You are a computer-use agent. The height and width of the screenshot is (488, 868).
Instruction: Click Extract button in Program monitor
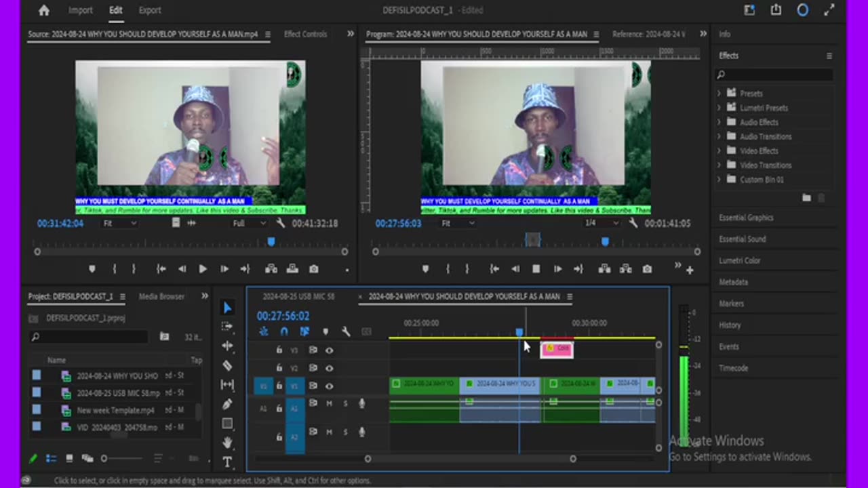[x=626, y=269]
